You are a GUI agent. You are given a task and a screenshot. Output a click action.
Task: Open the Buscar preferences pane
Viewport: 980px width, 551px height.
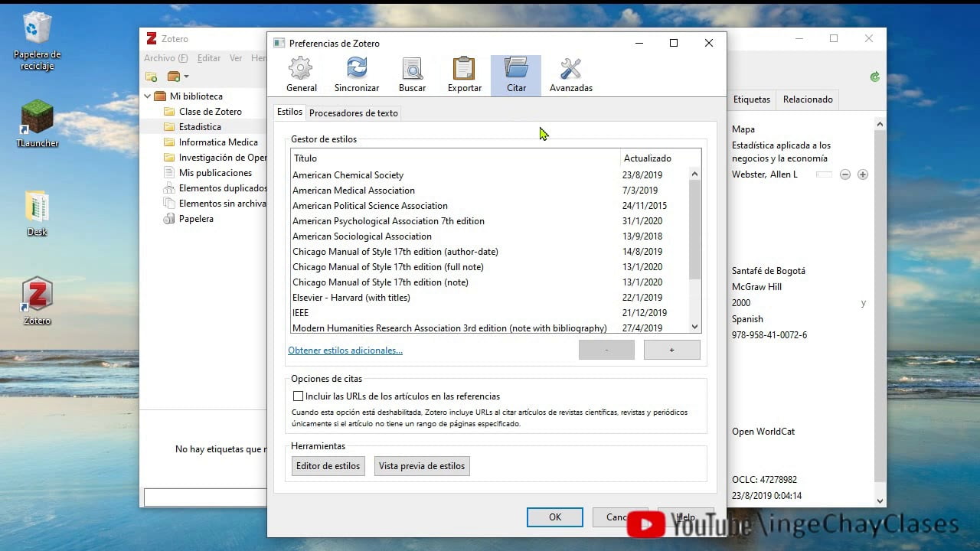click(x=412, y=75)
